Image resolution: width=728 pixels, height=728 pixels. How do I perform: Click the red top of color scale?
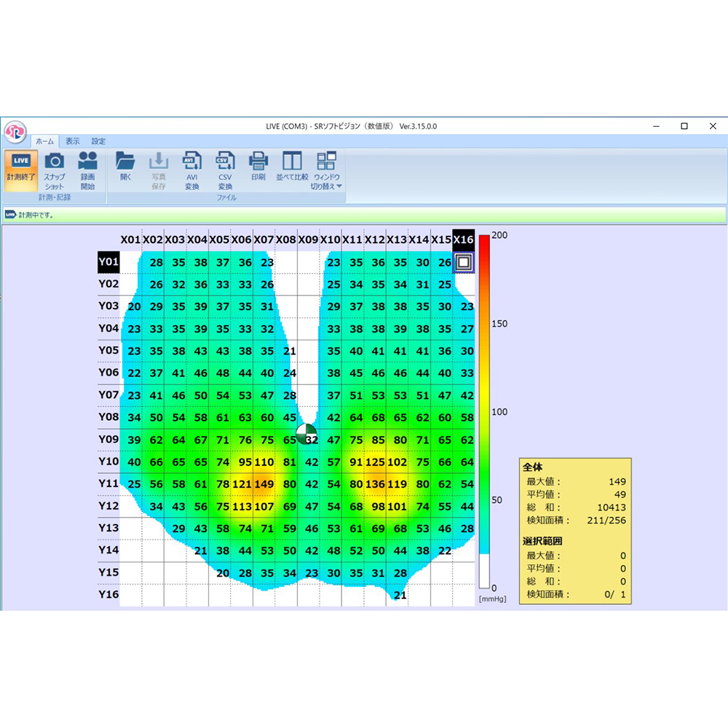[x=484, y=240]
